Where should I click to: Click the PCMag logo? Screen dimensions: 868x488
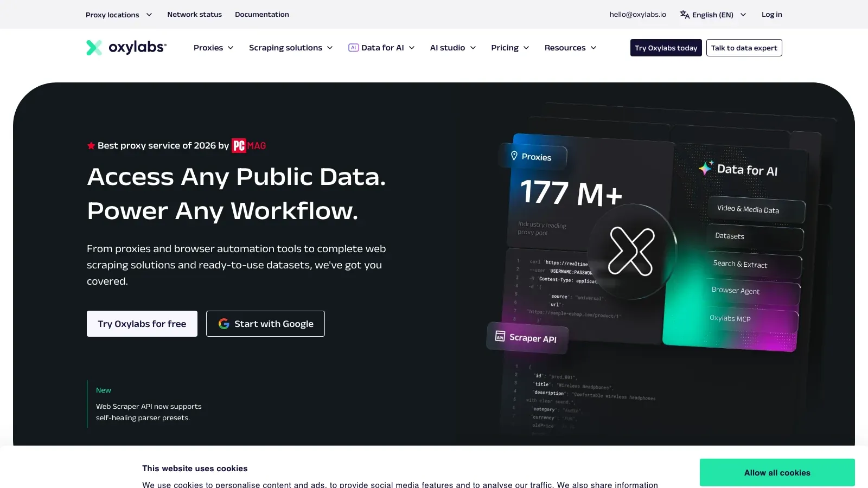(x=249, y=145)
